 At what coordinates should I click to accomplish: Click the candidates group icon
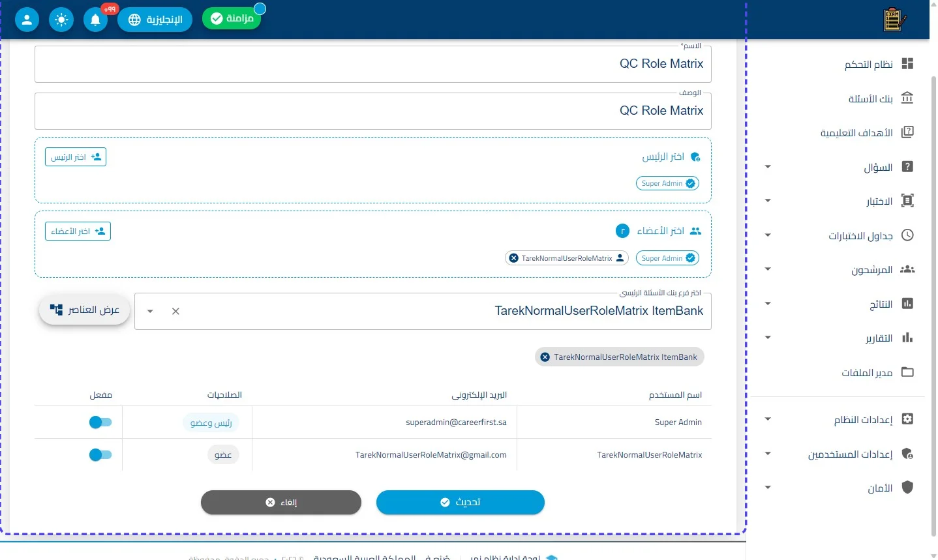907,269
